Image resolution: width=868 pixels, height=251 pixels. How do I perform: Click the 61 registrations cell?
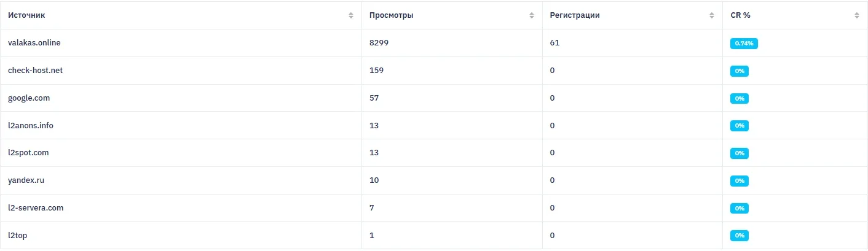(554, 43)
